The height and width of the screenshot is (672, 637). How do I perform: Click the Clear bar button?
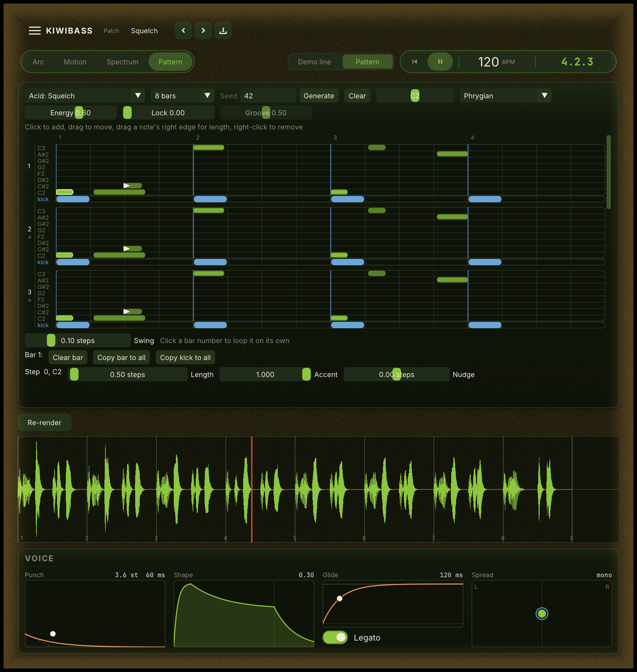point(68,357)
